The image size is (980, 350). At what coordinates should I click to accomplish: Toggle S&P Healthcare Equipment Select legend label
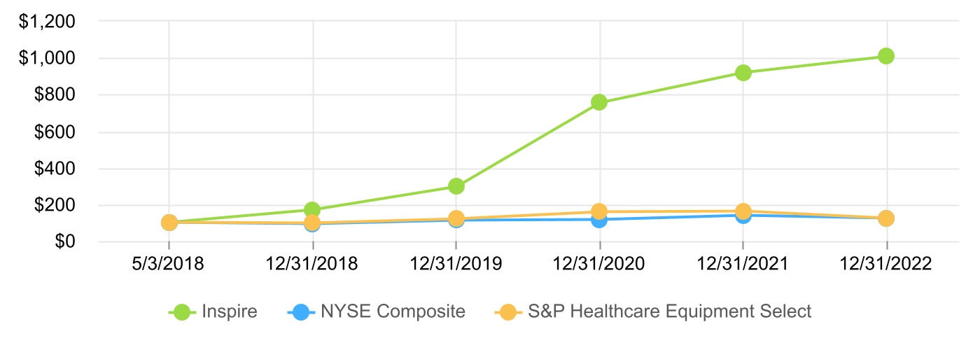click(671, 311)
